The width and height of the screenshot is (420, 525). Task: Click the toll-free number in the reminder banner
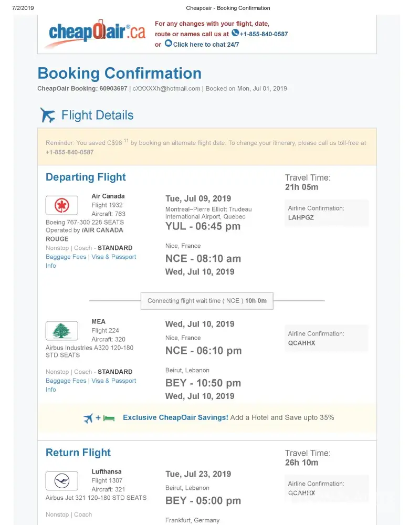coord(70,152)
